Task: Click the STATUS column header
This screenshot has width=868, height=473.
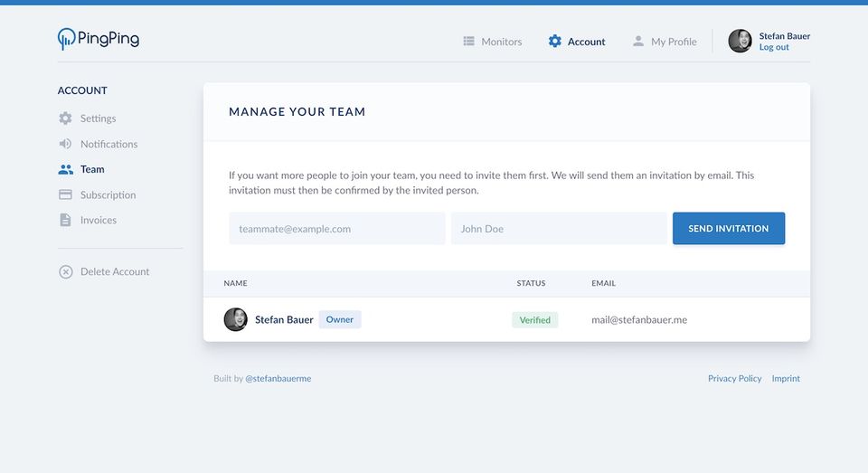Action: click(x=531, y=283)
